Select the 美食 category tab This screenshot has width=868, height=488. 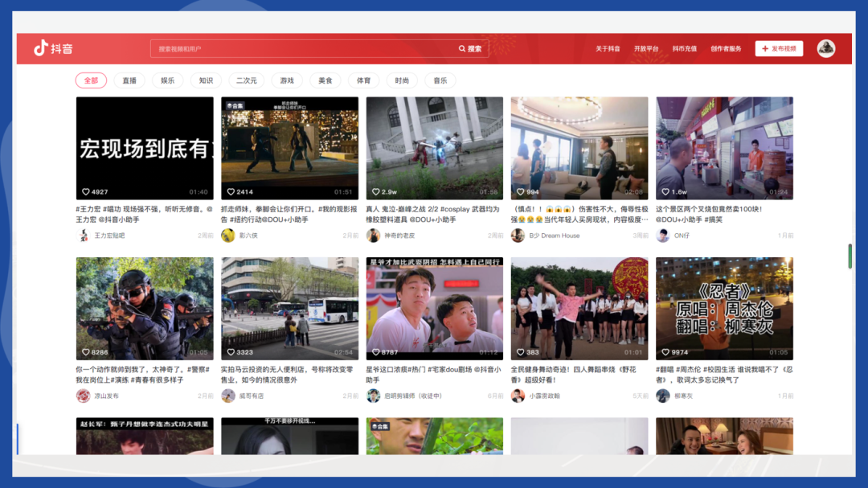click(325, 80)
